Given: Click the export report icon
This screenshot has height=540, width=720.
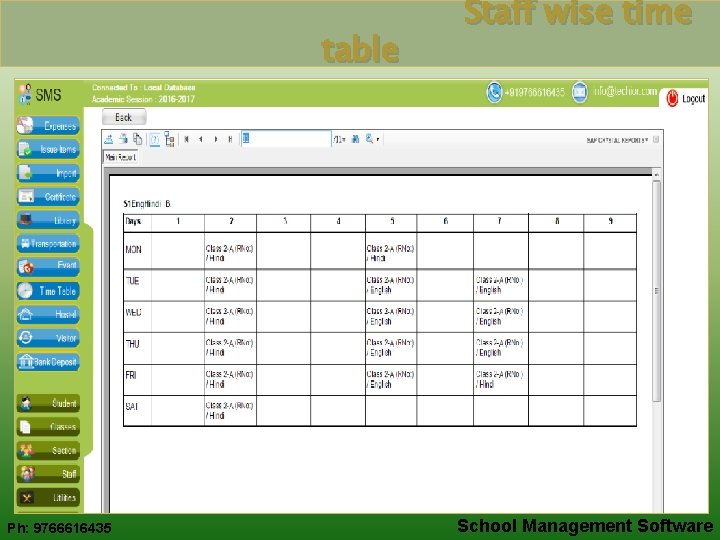Looking at the screenshot, I should (x=109, y=139).
